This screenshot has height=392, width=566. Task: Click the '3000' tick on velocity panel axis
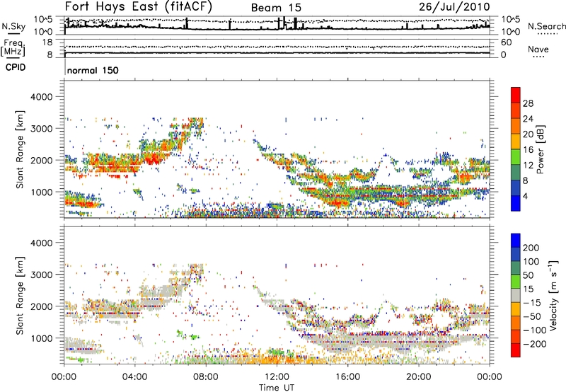coord(41,275)
